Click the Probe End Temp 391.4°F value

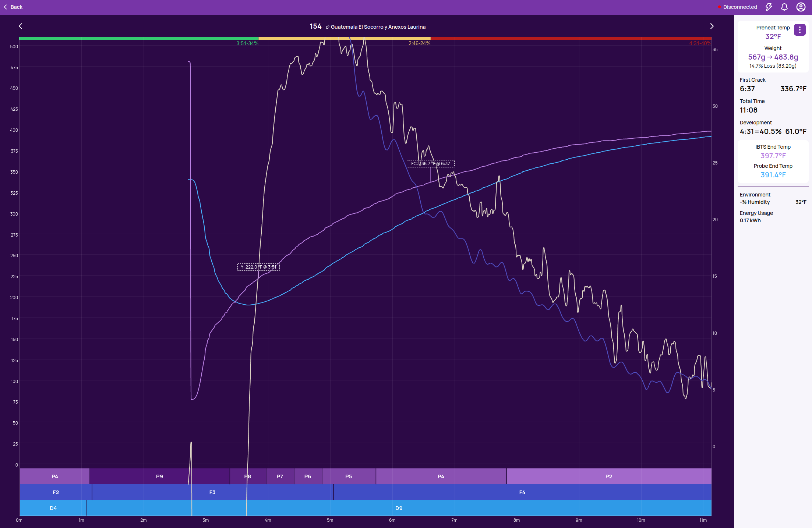[773, 175]
